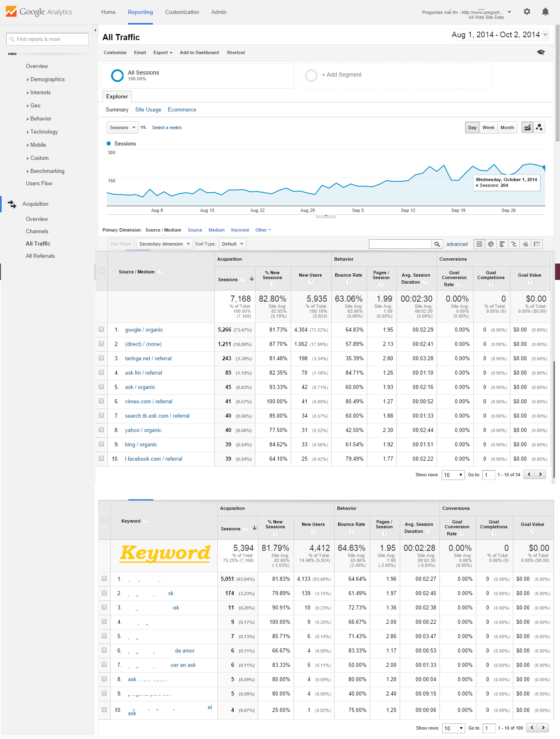
Task: Switch to line chart view
Action: [527, 127]
